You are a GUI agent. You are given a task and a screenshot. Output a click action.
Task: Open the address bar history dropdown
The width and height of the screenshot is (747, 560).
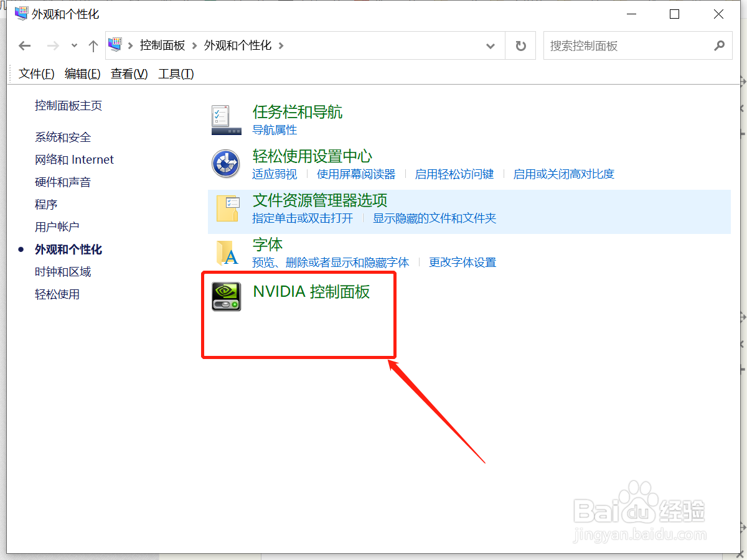coord(491,45)
